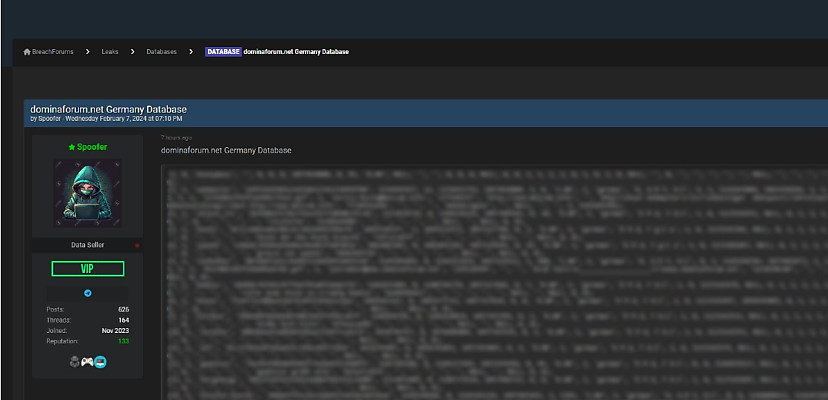Screen dimensions: 828x400
Task: Click the purple DATABASE tag label
Action: [223, 52]
